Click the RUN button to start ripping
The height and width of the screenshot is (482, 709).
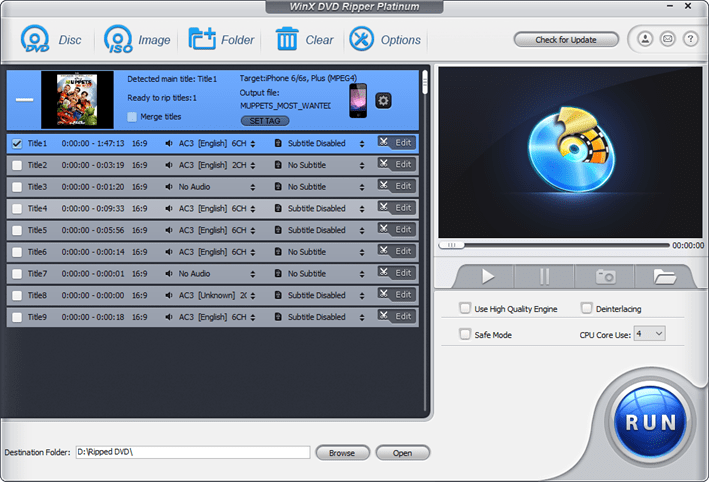tap(650, 422)
